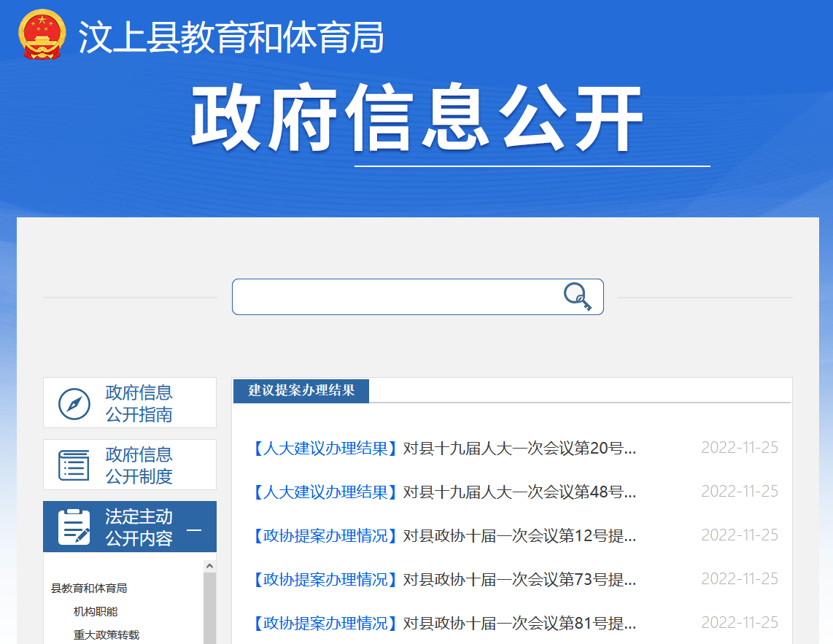This screenshot has width=833, height=644.
Task: Select the 建议提案办理结果 tab
Action: tap(301, 390)
